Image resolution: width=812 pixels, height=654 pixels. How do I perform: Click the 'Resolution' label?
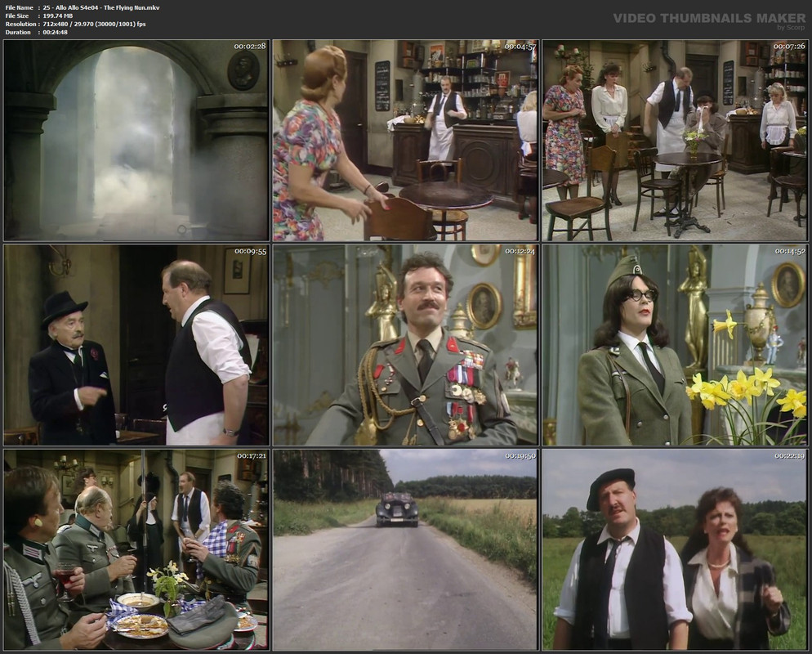coord(20,25)
